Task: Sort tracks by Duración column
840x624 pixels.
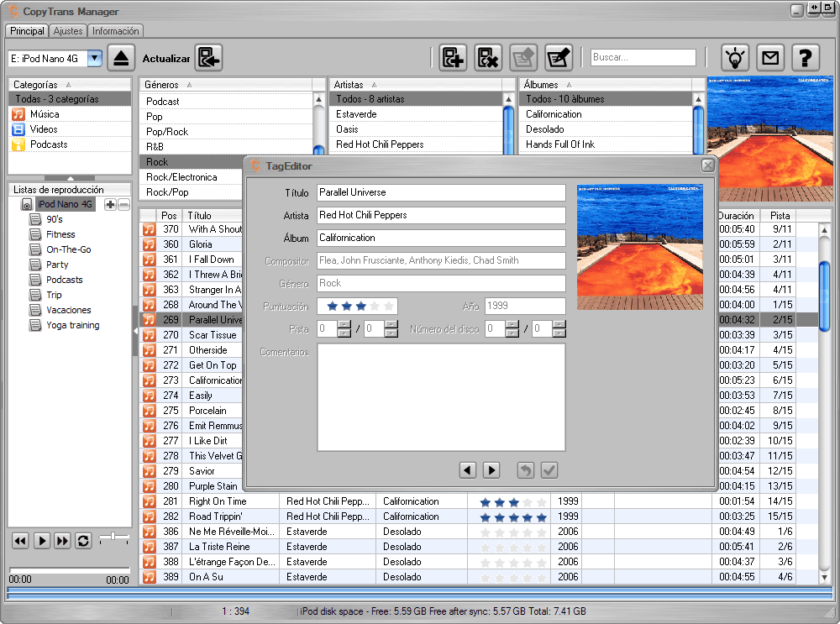Action: coord(738,215)
